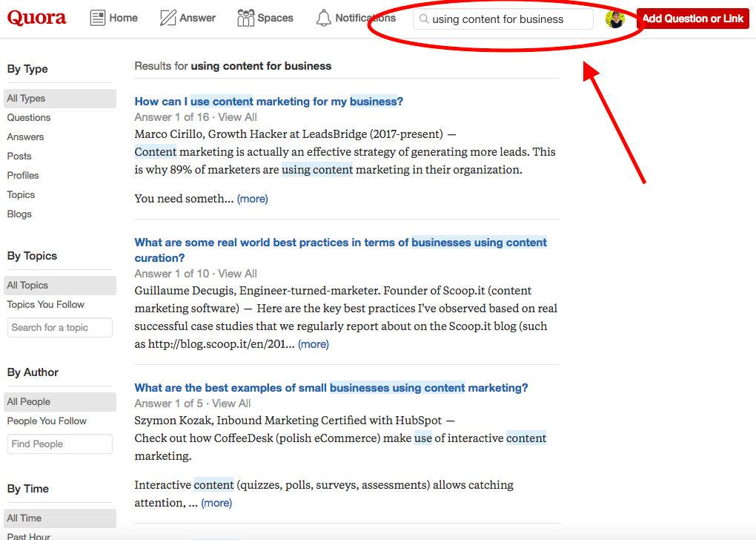The height and width of the screenshot is (540, 756).
Task: Click the Quora logo
Action: [x=36, y=19]
